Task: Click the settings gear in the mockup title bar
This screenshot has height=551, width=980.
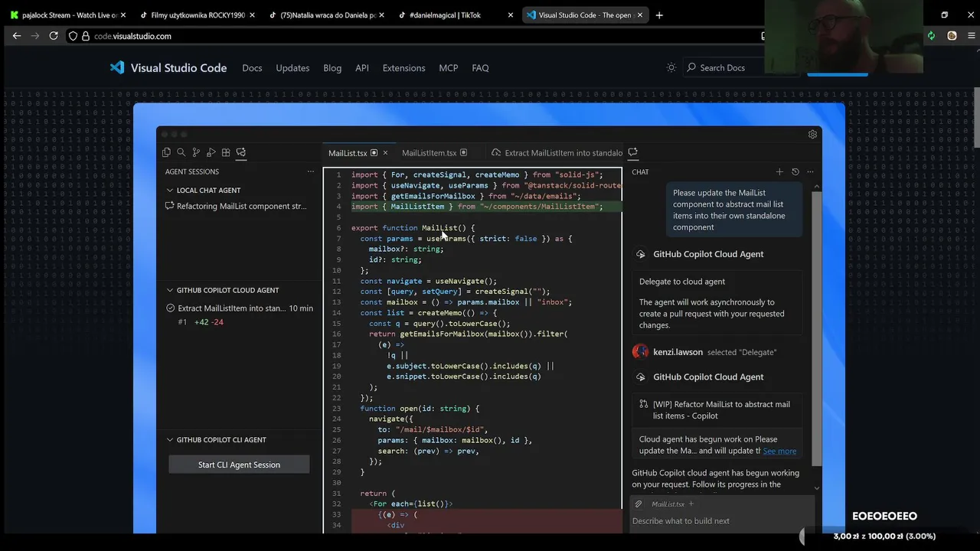Action: point(812,134)
